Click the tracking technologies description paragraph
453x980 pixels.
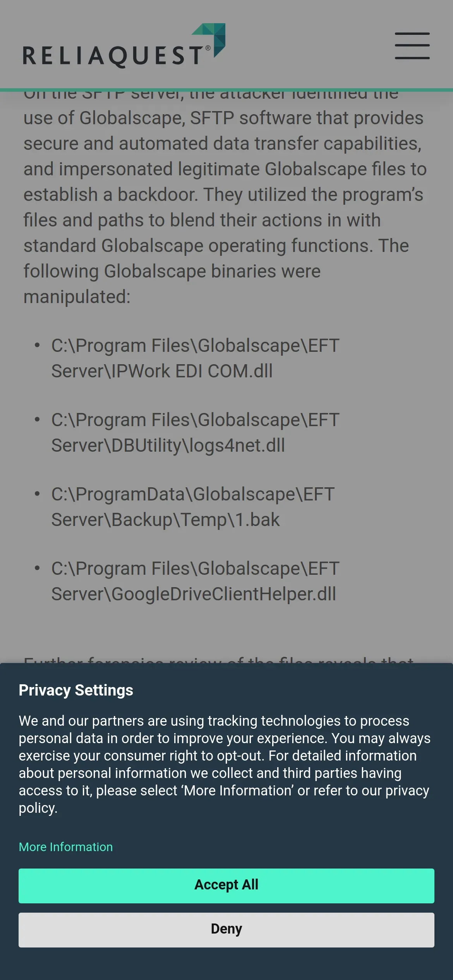coord(225,764)
